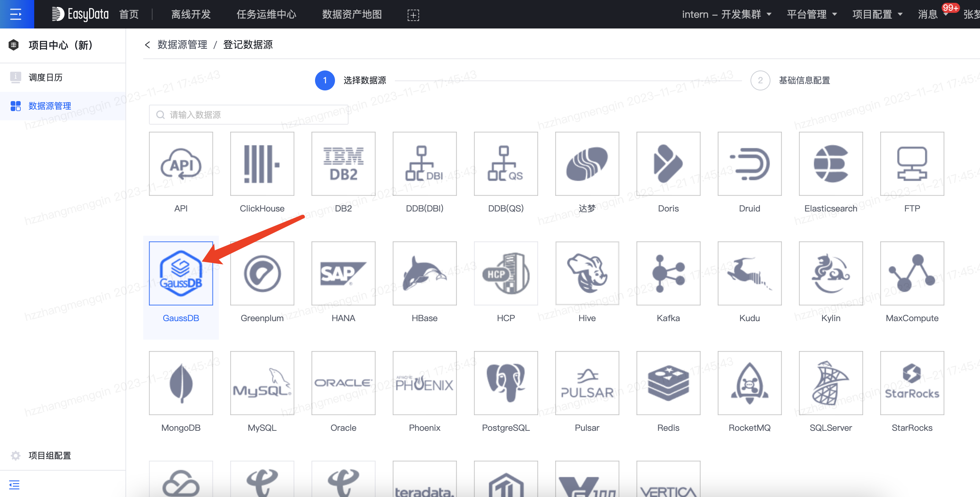Screen dimensions: 980x497
Task: Select the Kylin data source
Action: click(x=831, y=273)
